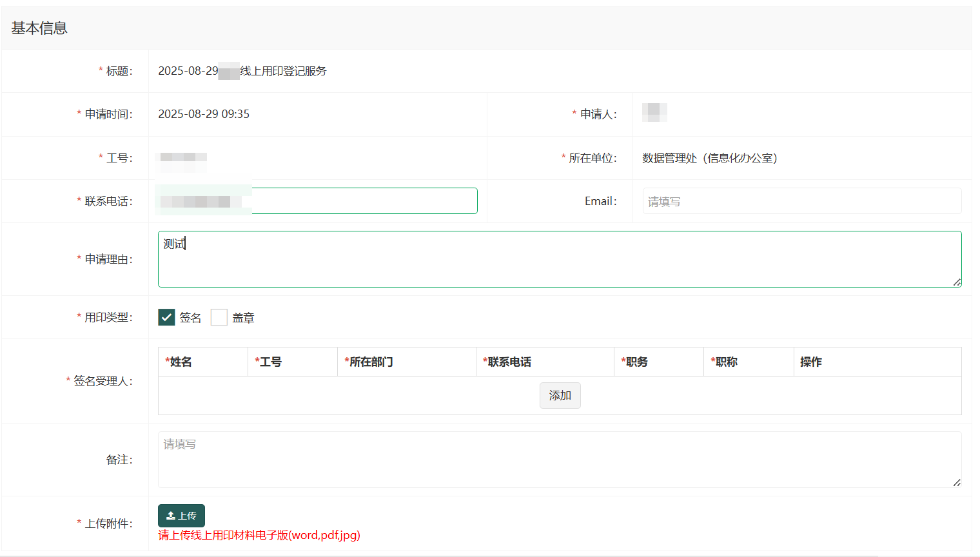Click the 盖章 label text
980x557 pixels.
243,318
